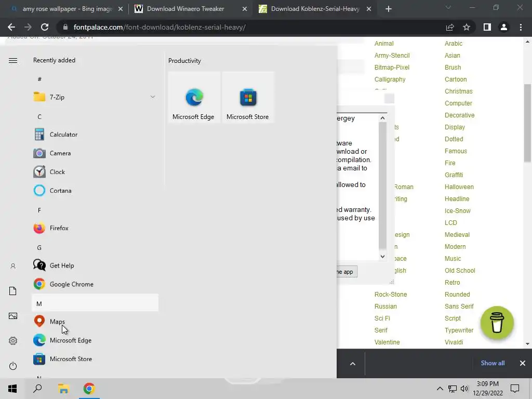Open Pictures from the Start sidebar
The image size is (532, 399).
tap(13, 316)
